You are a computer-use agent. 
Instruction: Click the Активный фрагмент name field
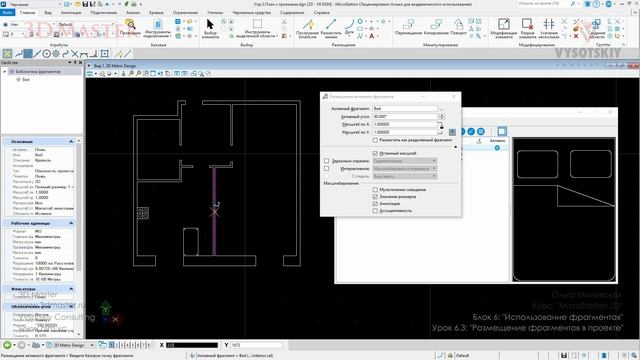tap(404, 109)
